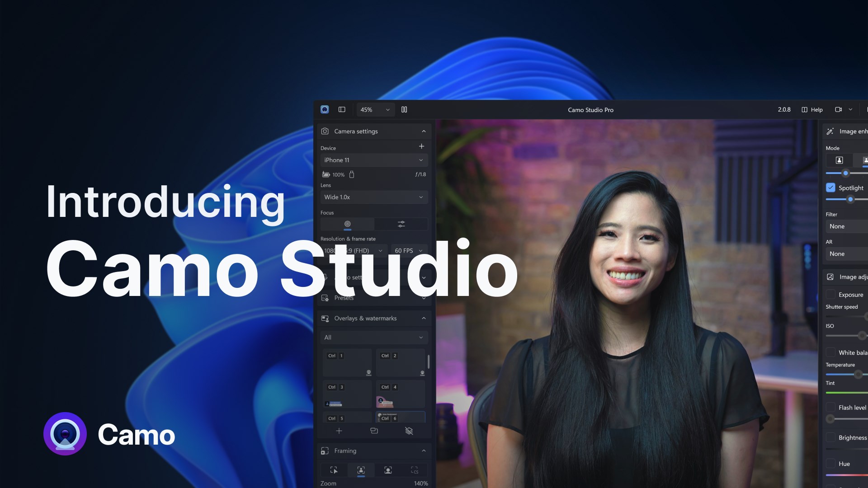Choose manual framing cursor mode
This screenshot has width=868, height=488.
(334, 470)
